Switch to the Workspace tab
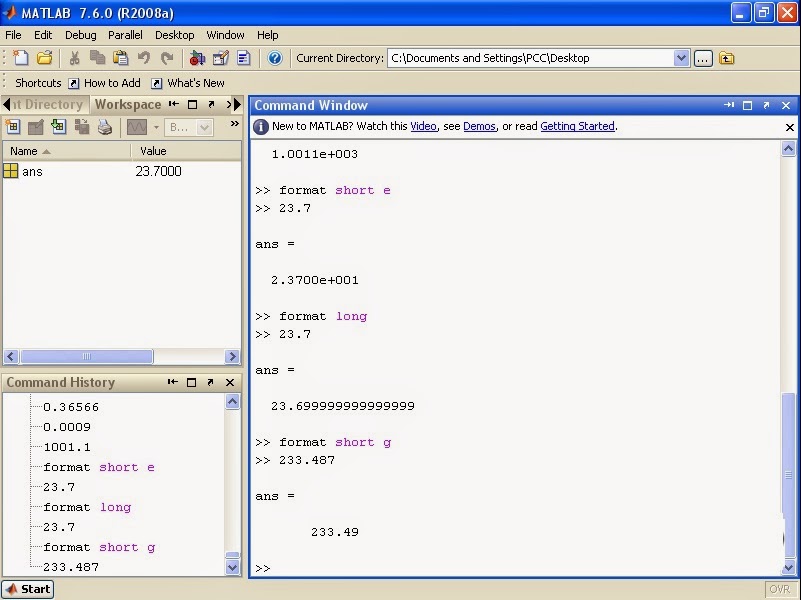 pyautogui.click(x=127, y=104)
